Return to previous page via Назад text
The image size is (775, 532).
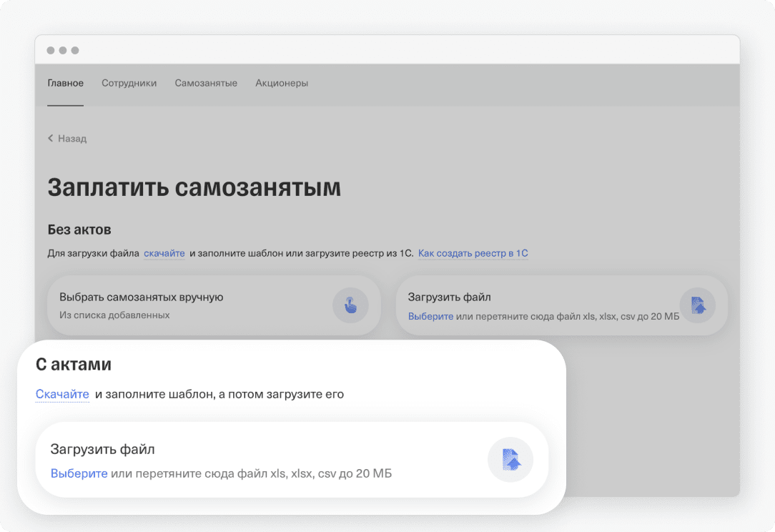click(72, 139)
